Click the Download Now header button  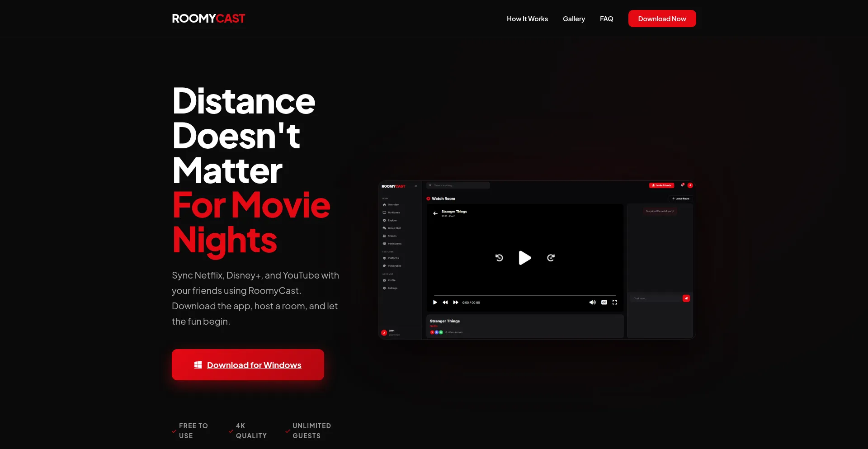pyautogui.click(x=662, y=19)
